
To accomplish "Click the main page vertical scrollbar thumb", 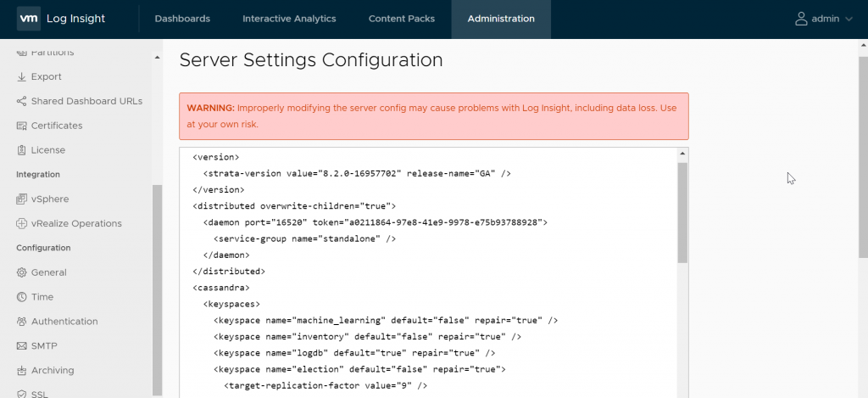I will 863,156.
